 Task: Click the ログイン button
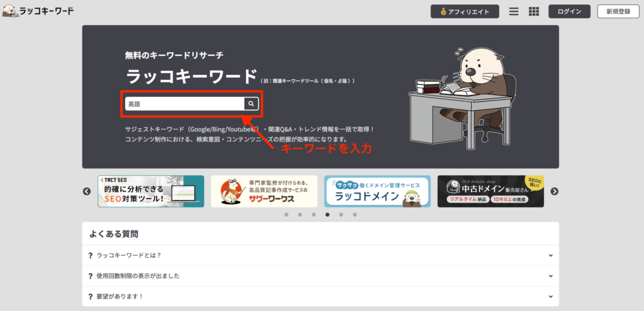click(x=569, y=11)
